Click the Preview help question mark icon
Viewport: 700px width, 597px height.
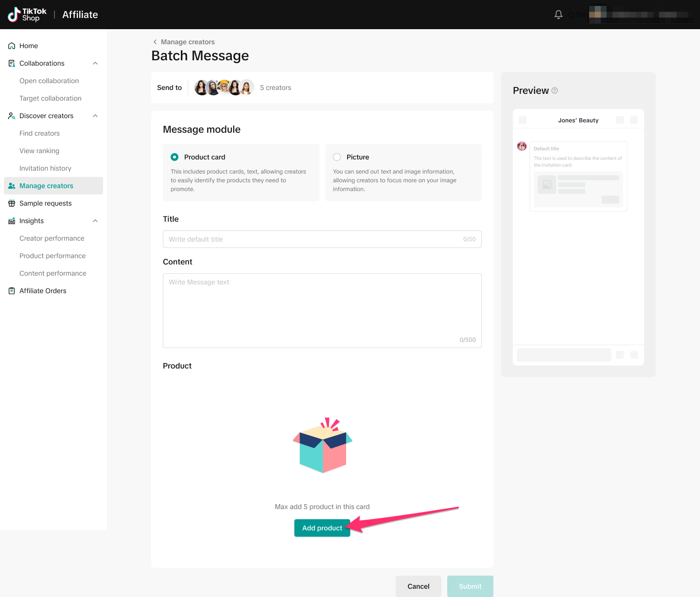pyautogui.click(x=555, y=90)
